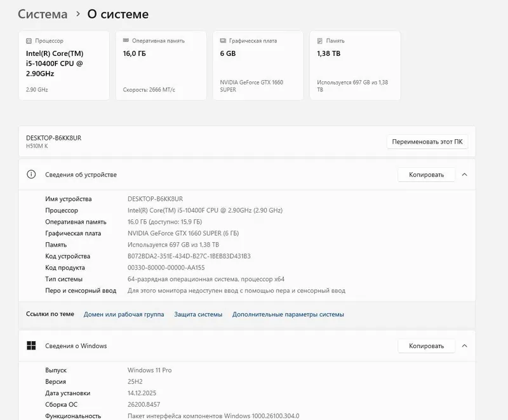Copy Windows information with Копировать
Viewport: 508px width, 420px height.
click(426, 346)
